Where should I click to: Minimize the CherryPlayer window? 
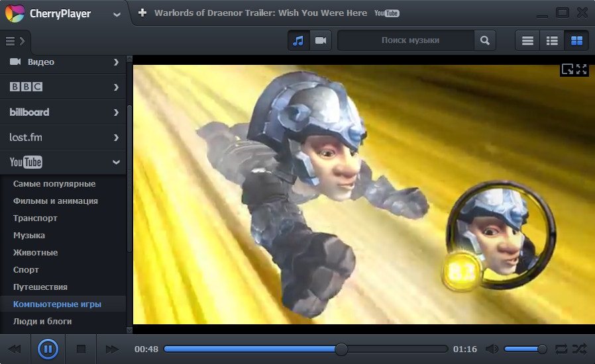coord(542,15)
